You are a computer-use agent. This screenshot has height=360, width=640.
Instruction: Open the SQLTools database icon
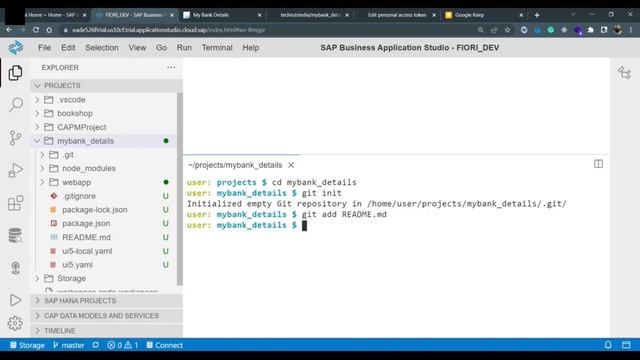pyautogui.click(x=16, y=236)
